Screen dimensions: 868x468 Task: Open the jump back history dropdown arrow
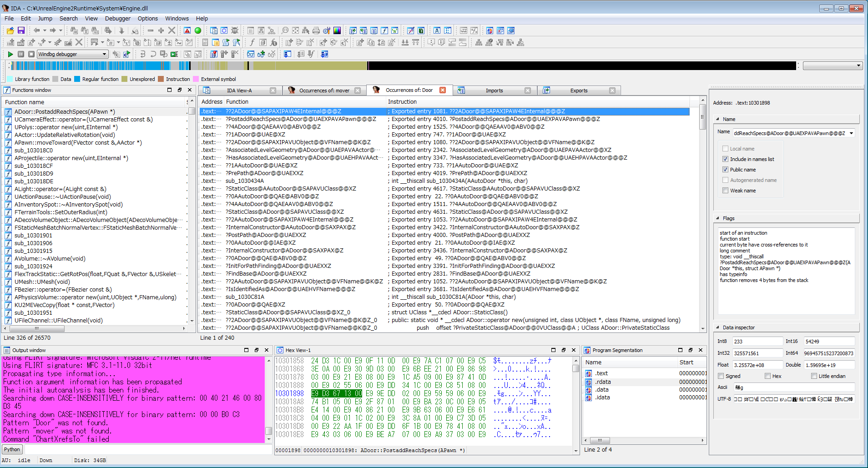(45, 30)
